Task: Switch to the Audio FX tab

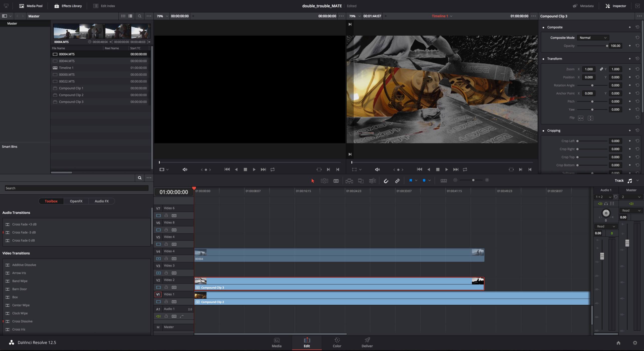Action: 101,201
